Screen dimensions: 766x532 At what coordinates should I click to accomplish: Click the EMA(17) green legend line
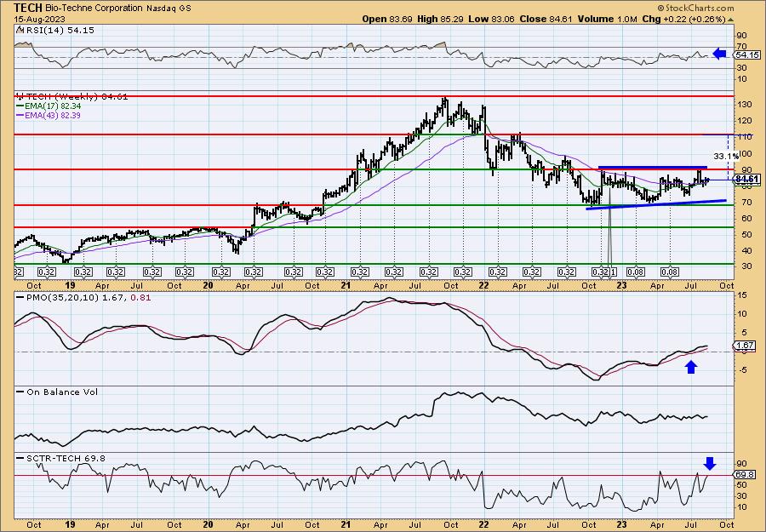pyautogui.click(x=20, y=106)
